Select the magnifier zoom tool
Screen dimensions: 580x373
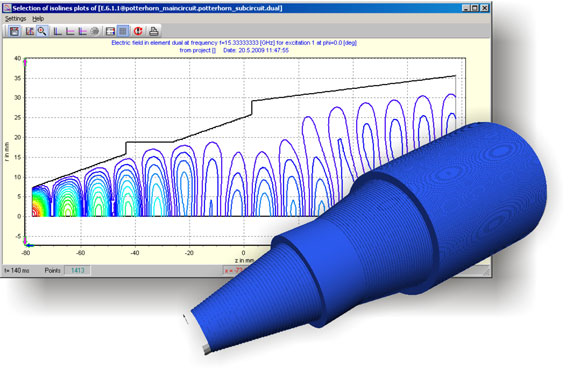click(x=42, y=31)
